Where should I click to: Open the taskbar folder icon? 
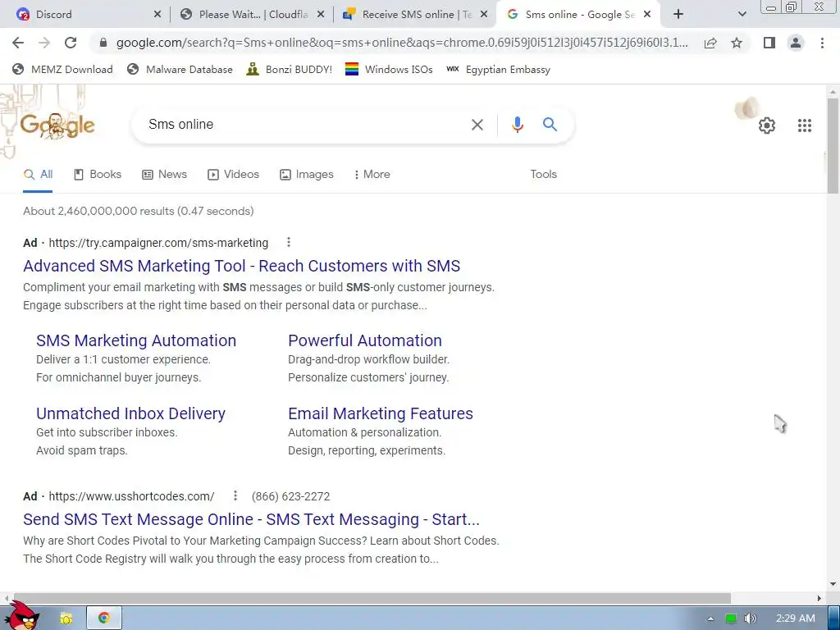(66, 619)
